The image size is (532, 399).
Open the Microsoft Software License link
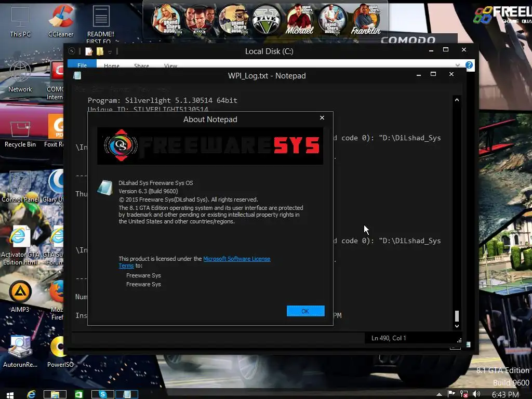click(x=236, y=259)
